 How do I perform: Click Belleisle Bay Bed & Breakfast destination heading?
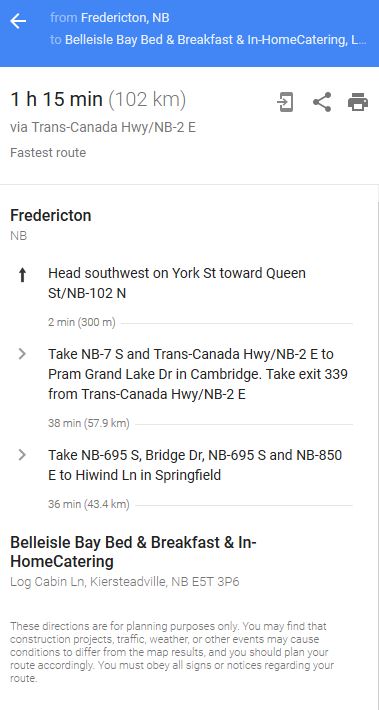(134, 552)
